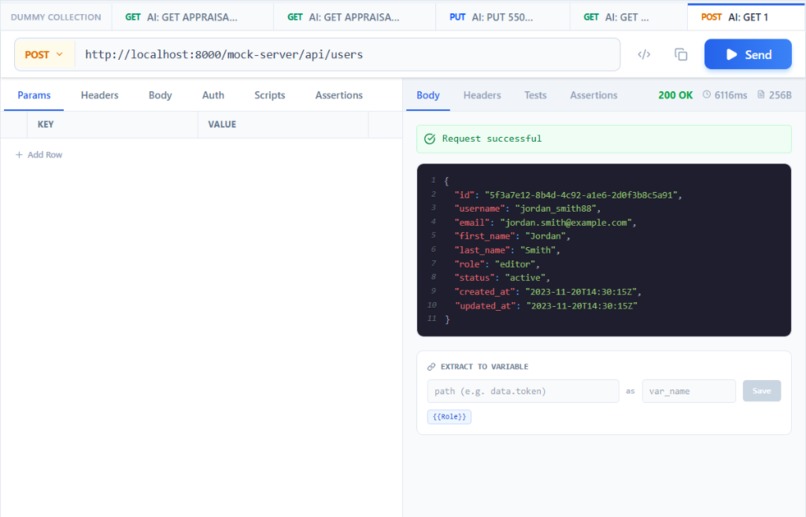Open the response Assertions tab

(593, 95)
